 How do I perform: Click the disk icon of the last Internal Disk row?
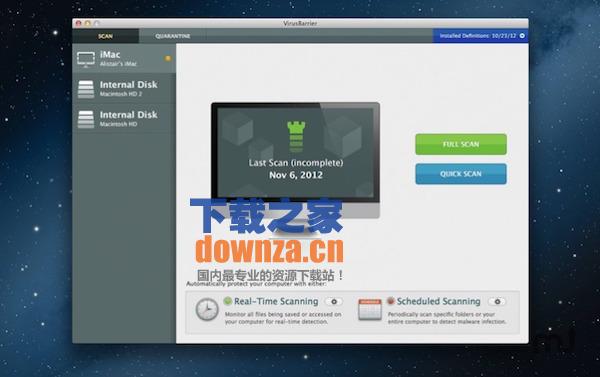pos(86,119)
